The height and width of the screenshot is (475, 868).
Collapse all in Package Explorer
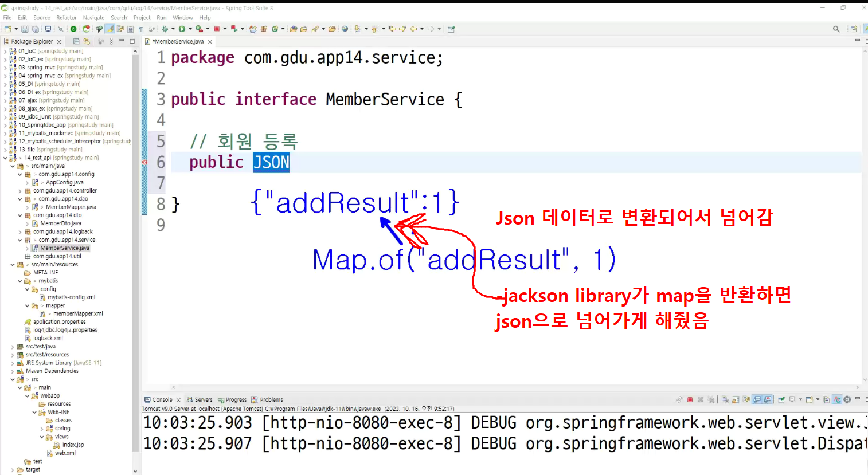(76, 41)
